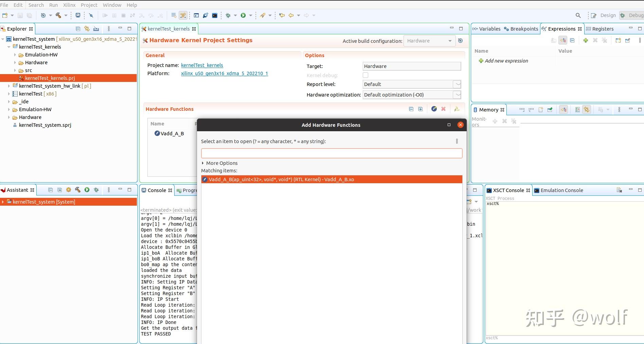Switch to the Design perspective
This screenshot has width=644, height=344.
point(604,15)
